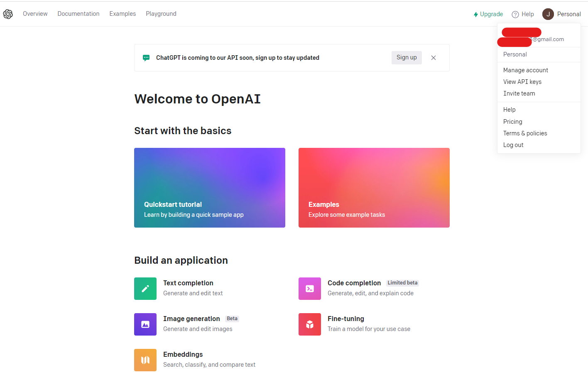Click 'Explore some example tasks' text

[347, 215]
